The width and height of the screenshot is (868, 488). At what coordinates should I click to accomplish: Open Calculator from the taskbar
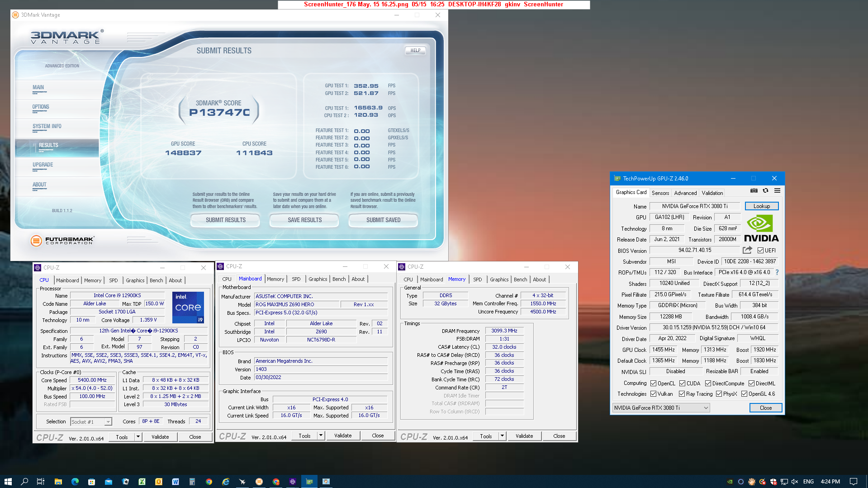(x=192, y=482)
